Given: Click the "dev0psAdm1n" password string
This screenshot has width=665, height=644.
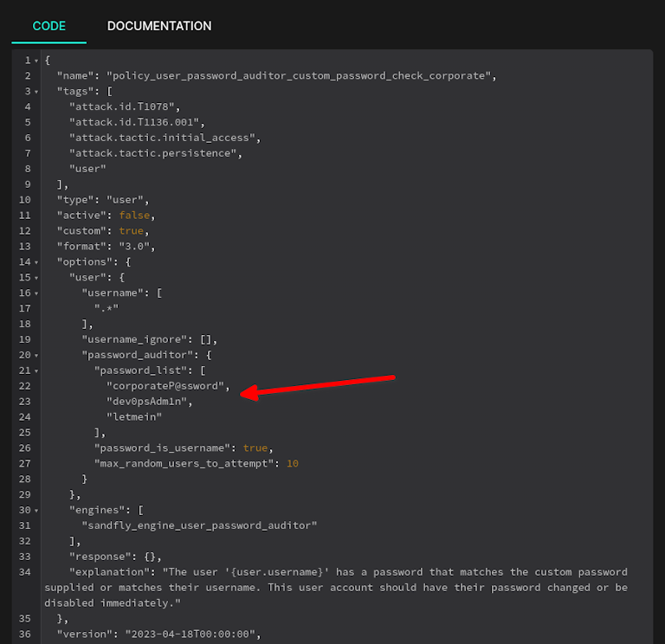Looking at the screenshot, I should 148,402.
